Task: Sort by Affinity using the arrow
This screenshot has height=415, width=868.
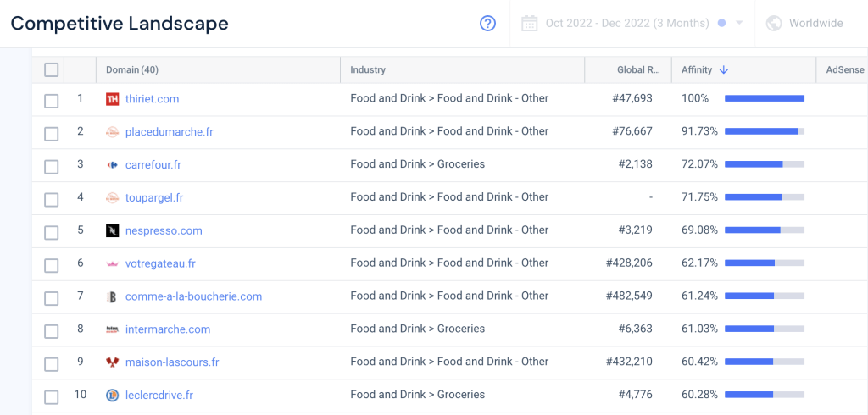Action: tap(723, 70)
